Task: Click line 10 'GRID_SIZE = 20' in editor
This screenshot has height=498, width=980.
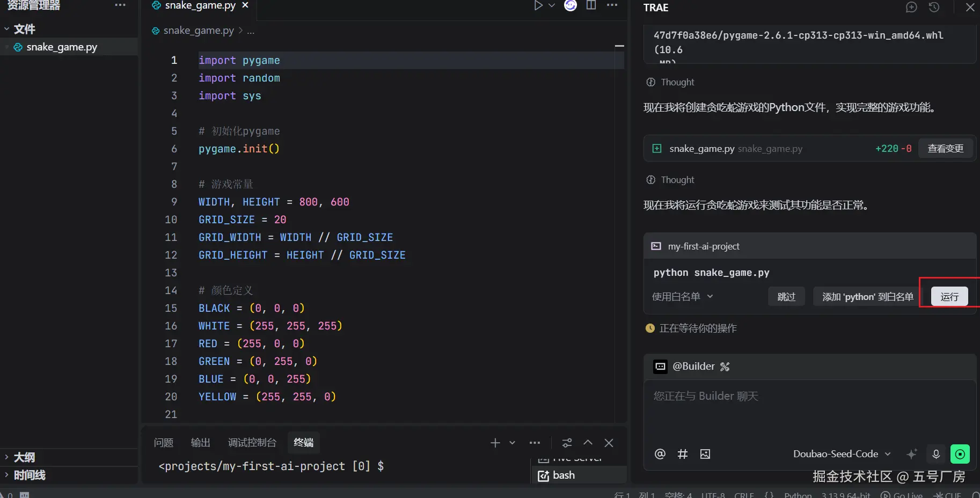Action: [x=243, y=219]
